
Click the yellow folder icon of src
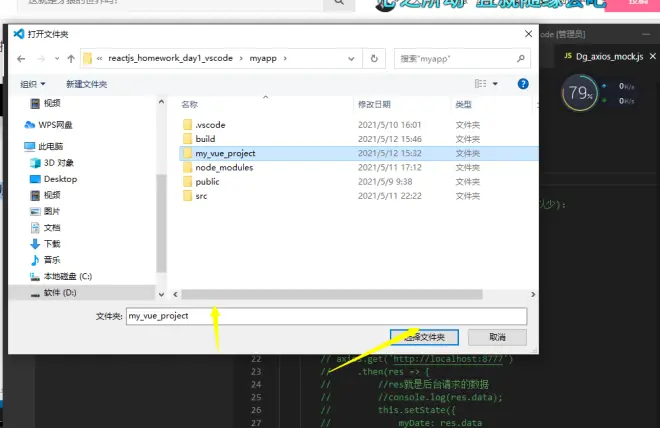(188, 196)
